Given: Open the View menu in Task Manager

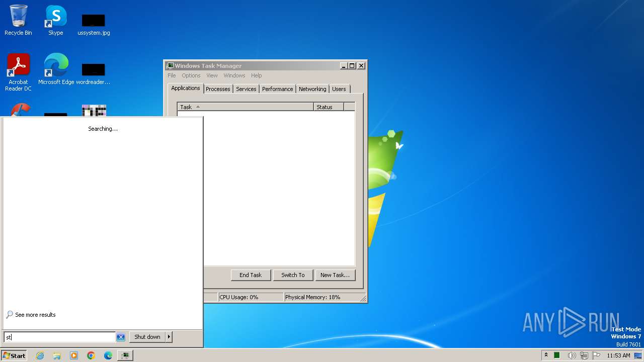Looking at the screenshot, I should [x=212, y=75].
